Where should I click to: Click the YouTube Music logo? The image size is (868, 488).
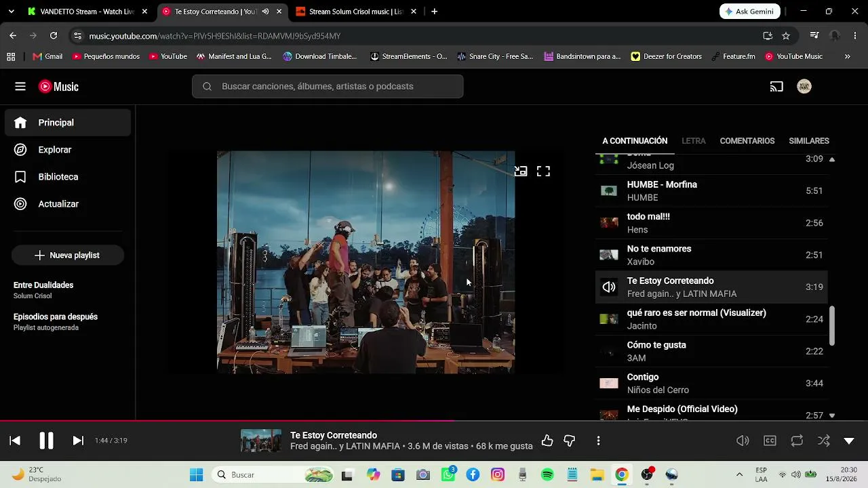58,87
